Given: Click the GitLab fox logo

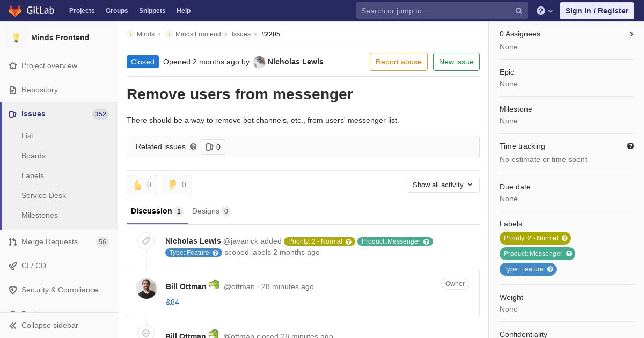Looking at the screenshot, I should coord(15,10).
